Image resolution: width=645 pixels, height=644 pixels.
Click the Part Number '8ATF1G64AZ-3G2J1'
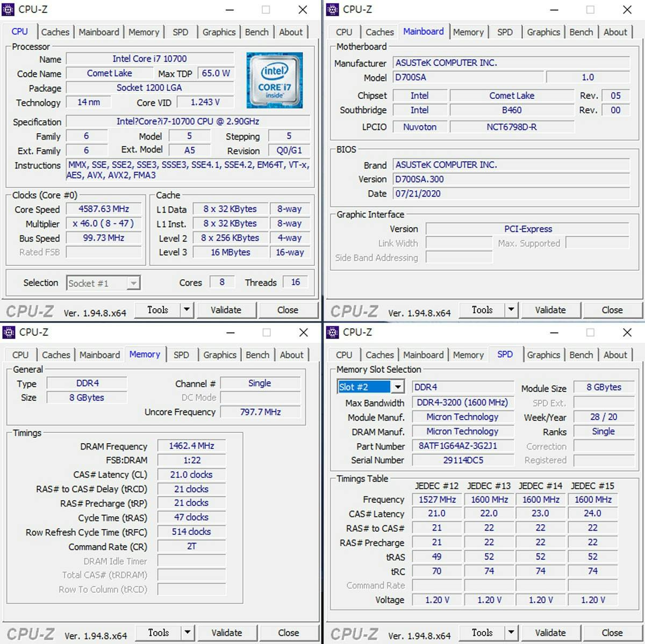click(463, 446)
